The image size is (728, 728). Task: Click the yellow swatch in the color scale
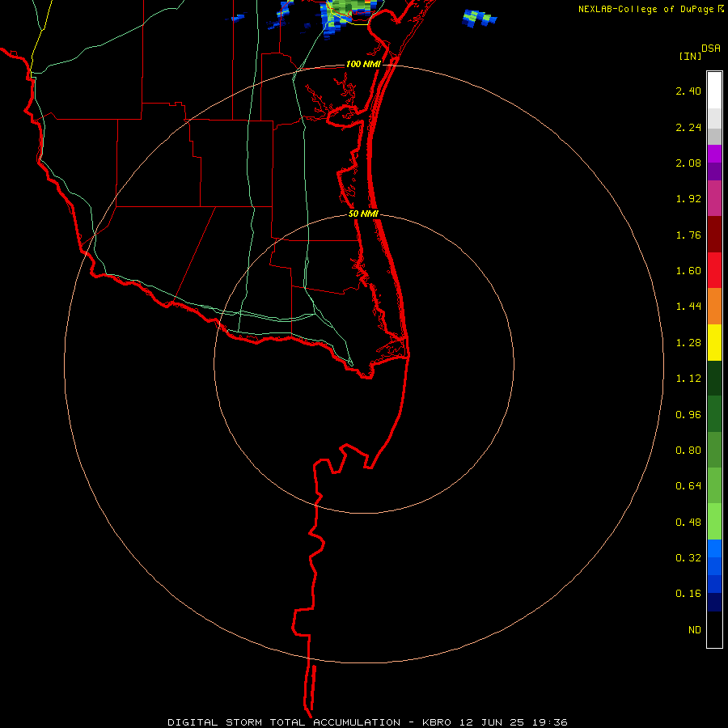pyautogui.click(x=714, y=343)
